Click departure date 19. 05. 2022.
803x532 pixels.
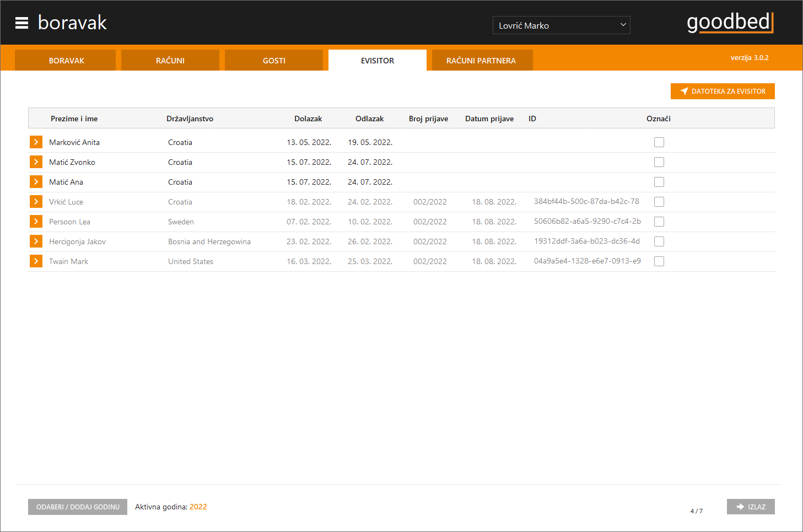coord(370,142)
